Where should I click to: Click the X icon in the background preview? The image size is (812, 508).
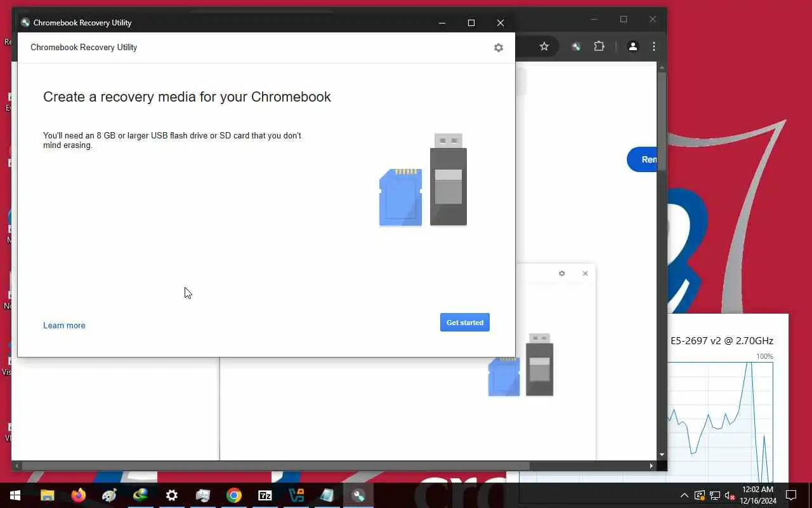(585, 274)
